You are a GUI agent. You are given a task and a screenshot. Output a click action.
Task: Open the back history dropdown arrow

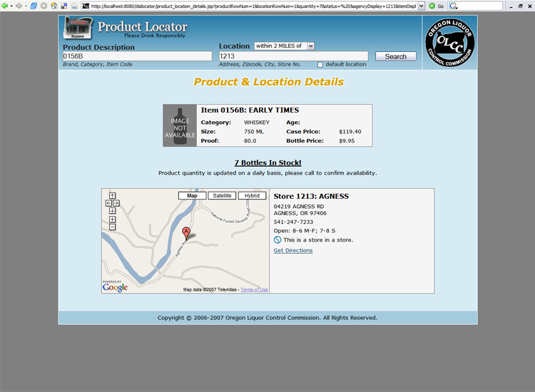(x=11, y=6)
